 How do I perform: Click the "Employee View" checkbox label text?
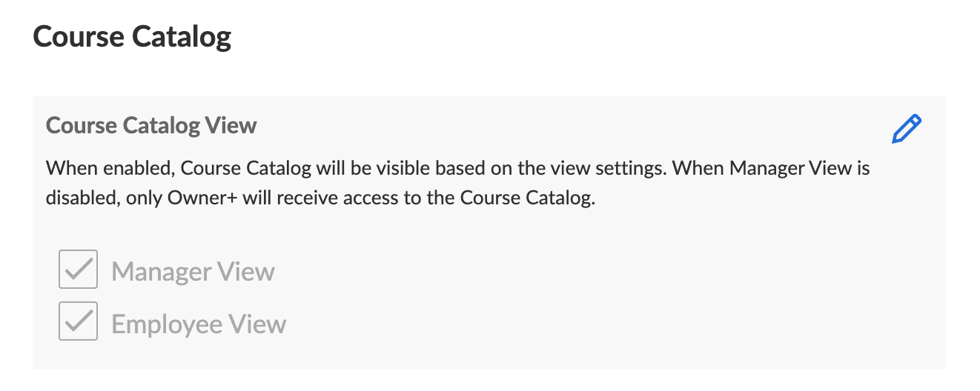click(x=199, y=324)
